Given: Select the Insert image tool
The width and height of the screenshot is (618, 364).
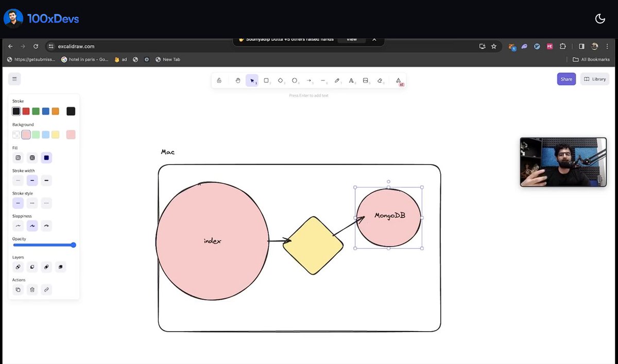Looking at the screenshot, I should pyautogui.click(x=366, y=80).
